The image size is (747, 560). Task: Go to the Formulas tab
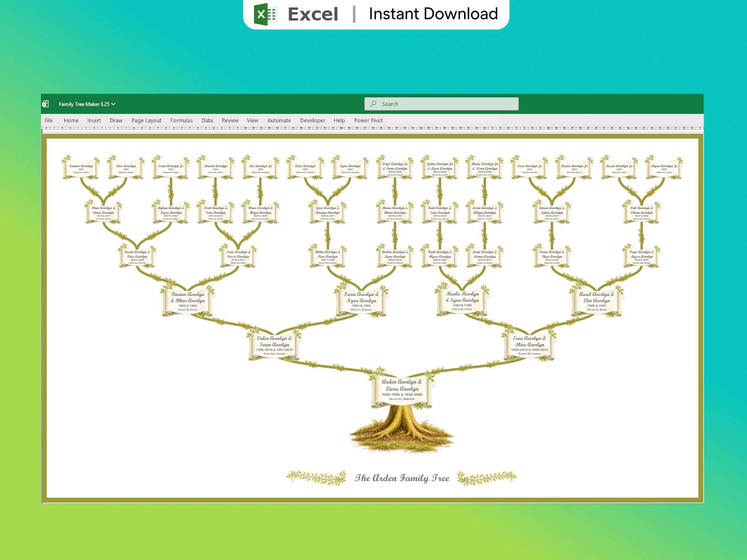(181, 120)
